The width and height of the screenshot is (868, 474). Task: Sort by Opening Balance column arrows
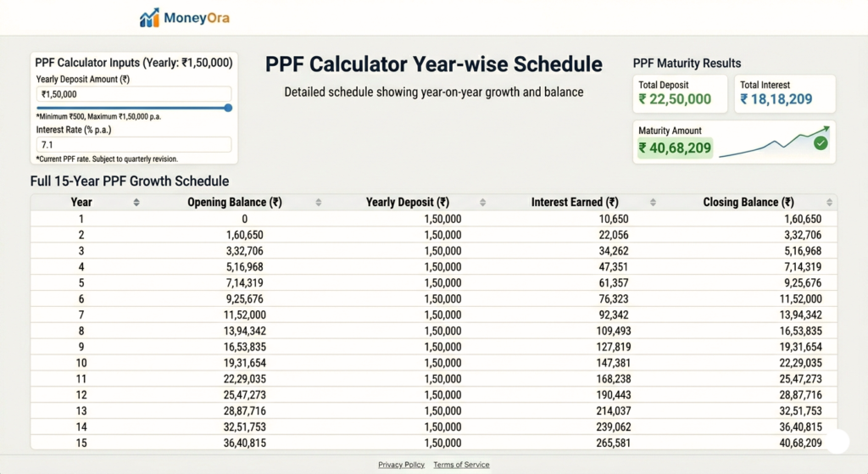319,203
